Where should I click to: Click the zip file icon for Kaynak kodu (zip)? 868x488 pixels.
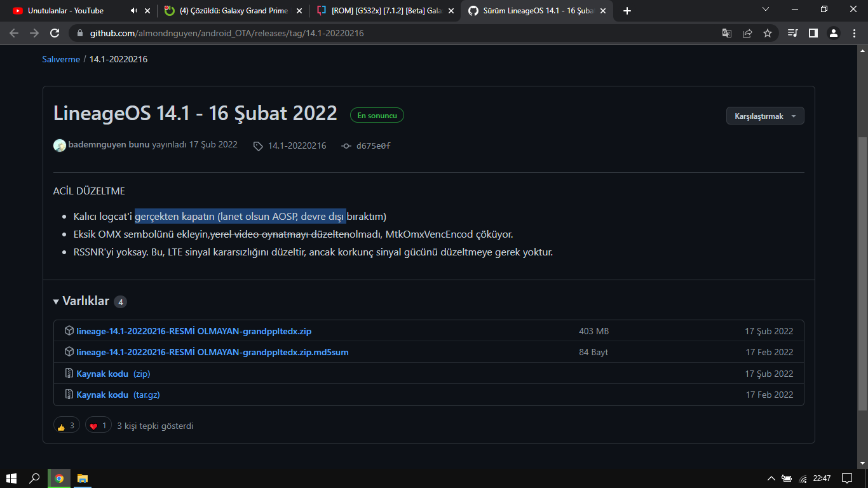pyautogui.click(x=69, y=373)
